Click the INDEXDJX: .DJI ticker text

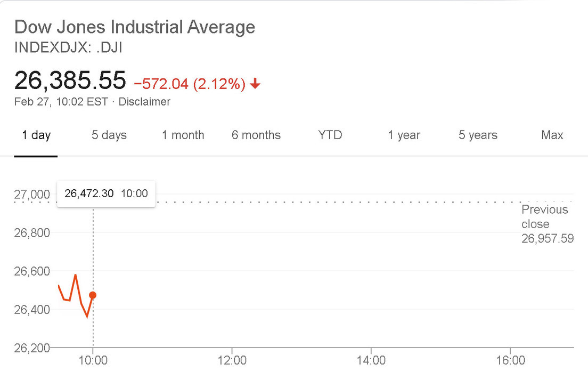[69, 47]
